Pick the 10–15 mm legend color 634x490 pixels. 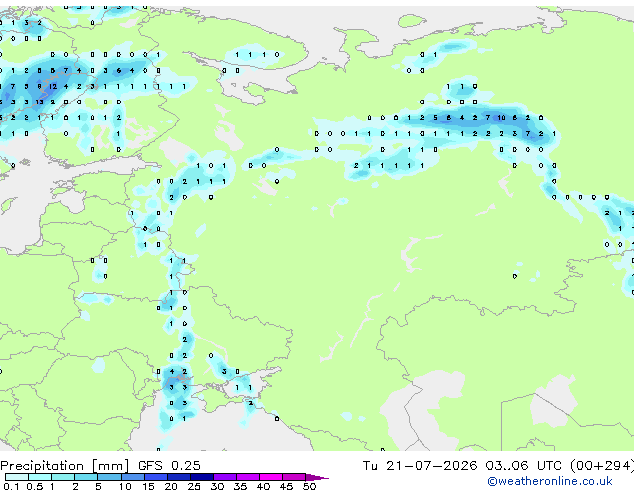132,477
